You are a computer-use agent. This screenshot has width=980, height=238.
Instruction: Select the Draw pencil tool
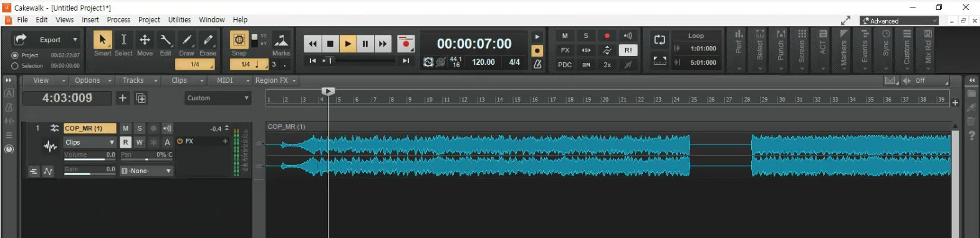pos(187,40)
